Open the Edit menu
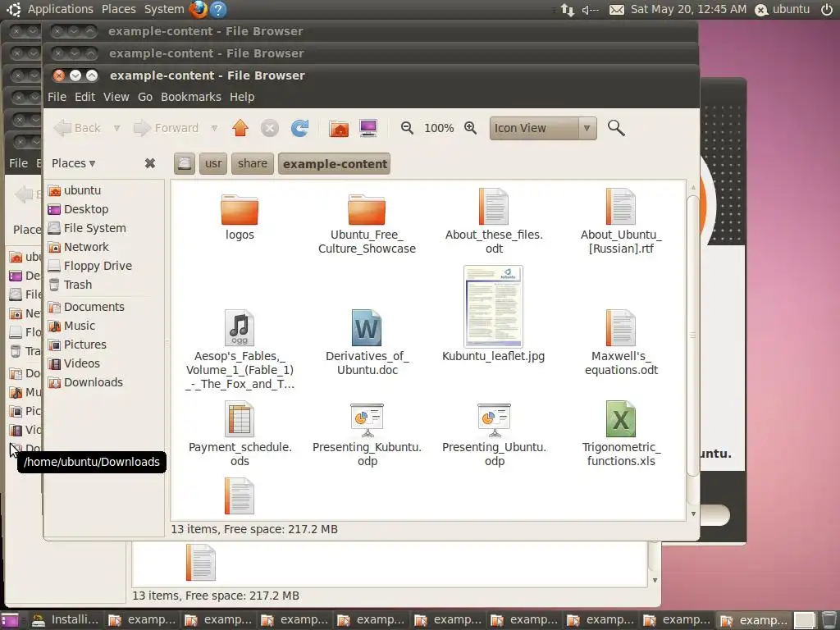The image size is (840, 630). coord(84,97)
